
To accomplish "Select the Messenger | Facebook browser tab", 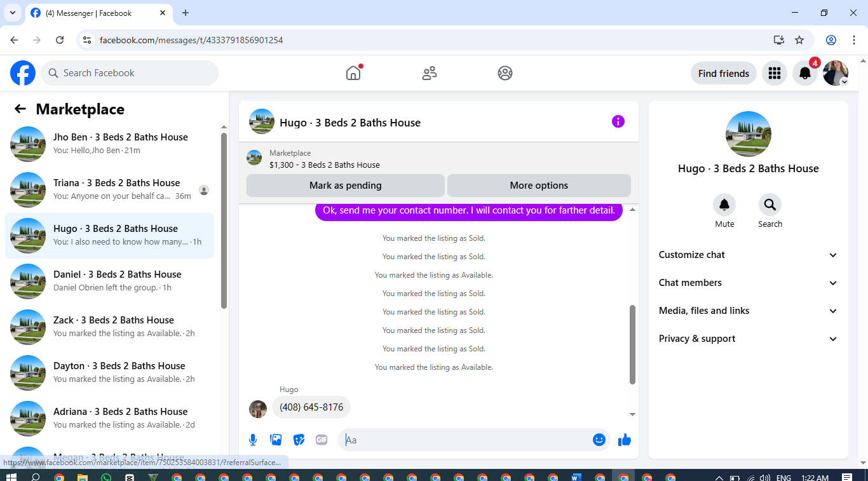I will pos(98,13).
